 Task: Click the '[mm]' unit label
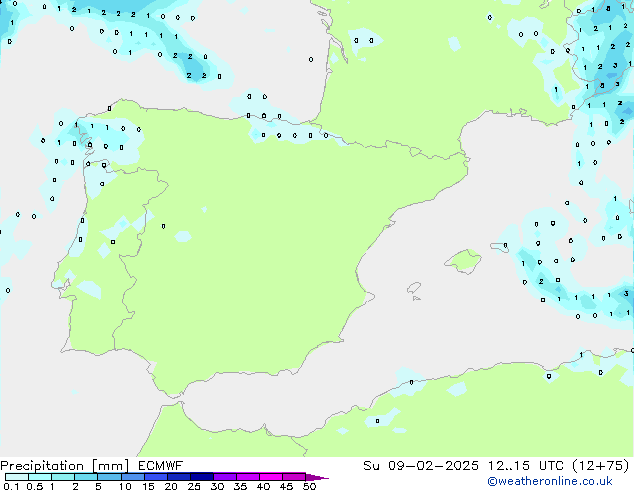coord(110,466)
